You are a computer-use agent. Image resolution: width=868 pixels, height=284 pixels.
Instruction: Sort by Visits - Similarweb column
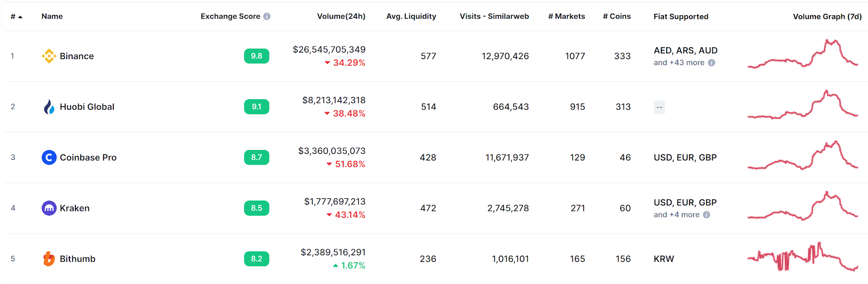[494, 16]
